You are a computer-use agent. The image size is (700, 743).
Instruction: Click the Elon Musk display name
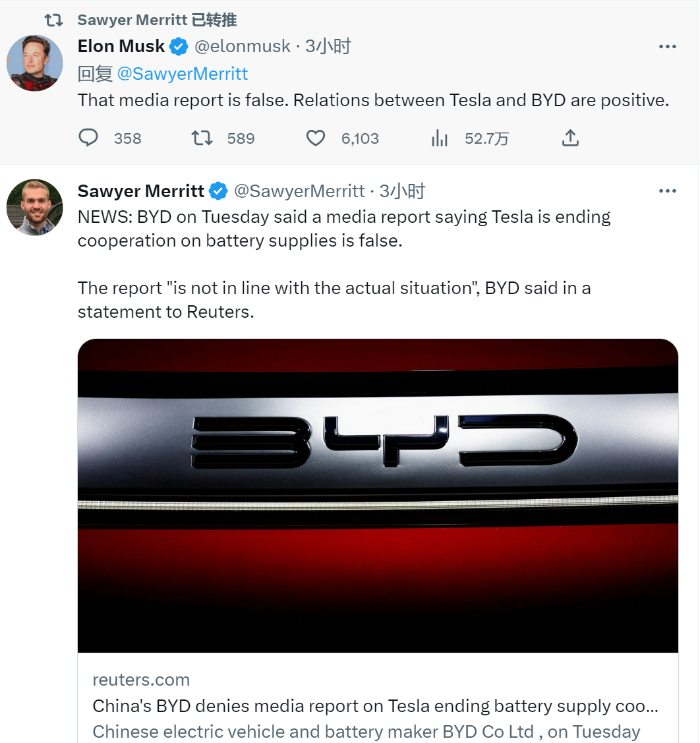(x=121, y=46)
